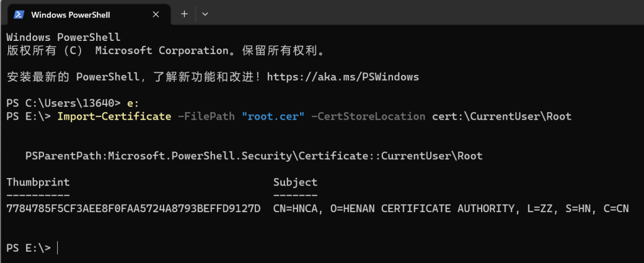
Task: Click the certificate thumbprint hash value
Action: point(133,208)
